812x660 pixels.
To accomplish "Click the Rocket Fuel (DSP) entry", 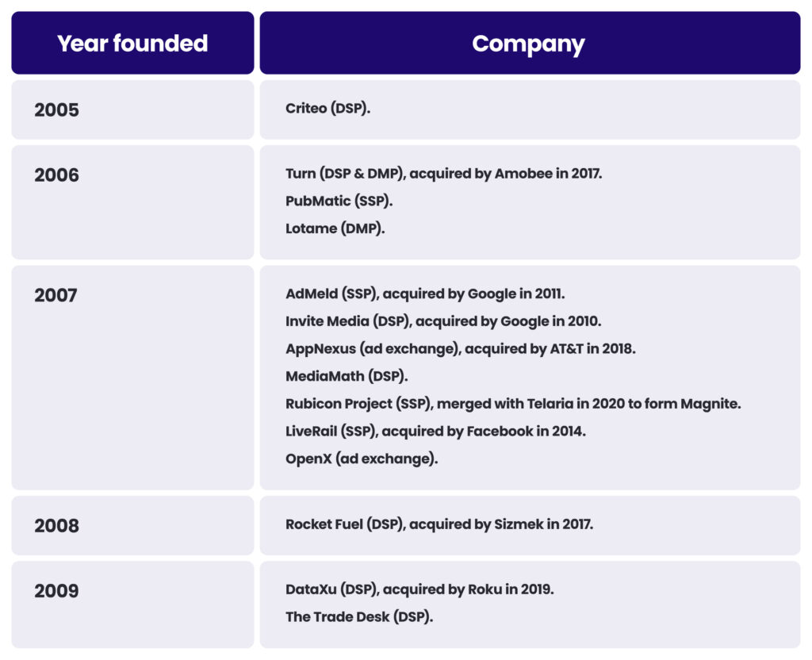I will (x=439, y=524).
